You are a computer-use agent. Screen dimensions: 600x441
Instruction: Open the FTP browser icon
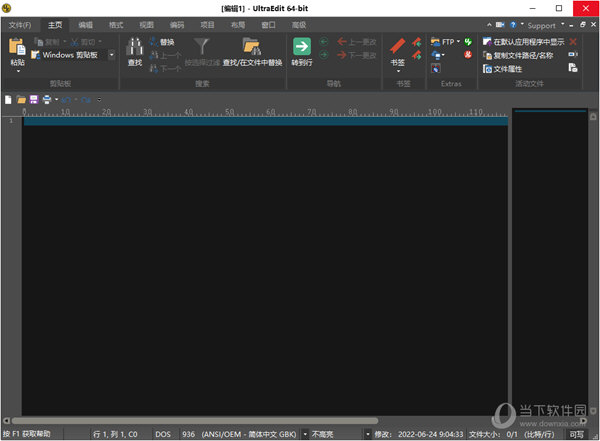point(435,42)
